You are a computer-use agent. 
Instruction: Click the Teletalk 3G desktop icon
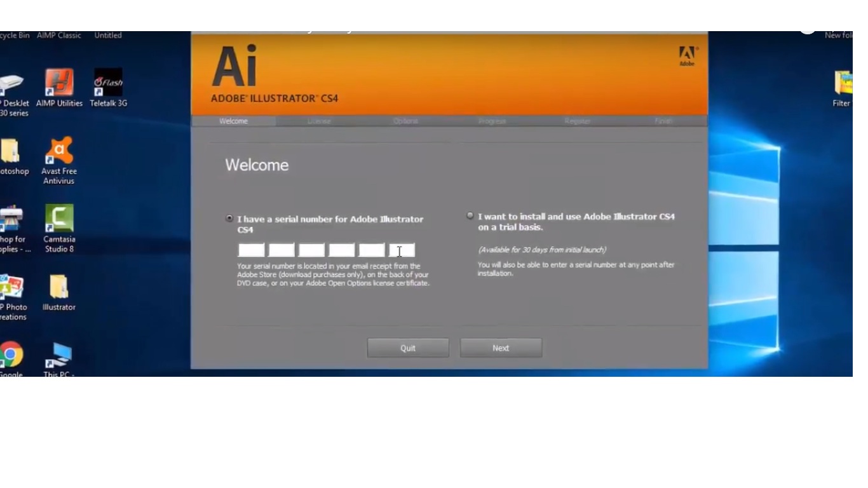click(108, 83)
